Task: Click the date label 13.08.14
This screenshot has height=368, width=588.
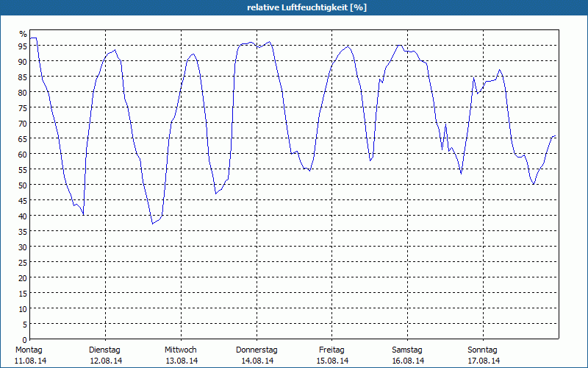Action: (x=182, y=361)
